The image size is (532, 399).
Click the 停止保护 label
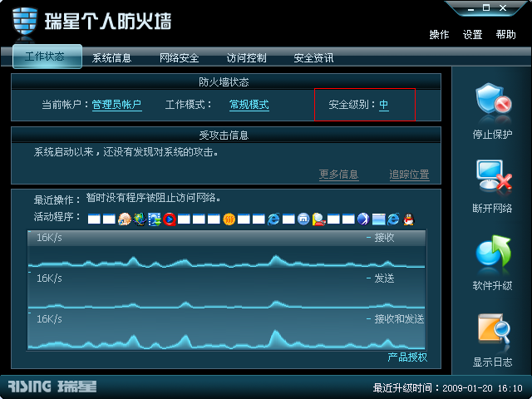tap(492, 135)
